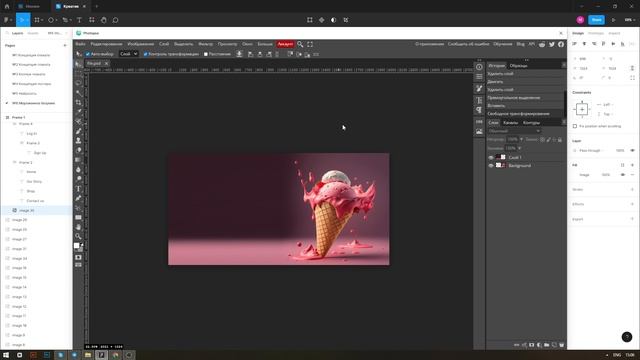This screenshot has width=640, height=360.
Task: Select the Figma Hand tool
Action: coord(104,20)
